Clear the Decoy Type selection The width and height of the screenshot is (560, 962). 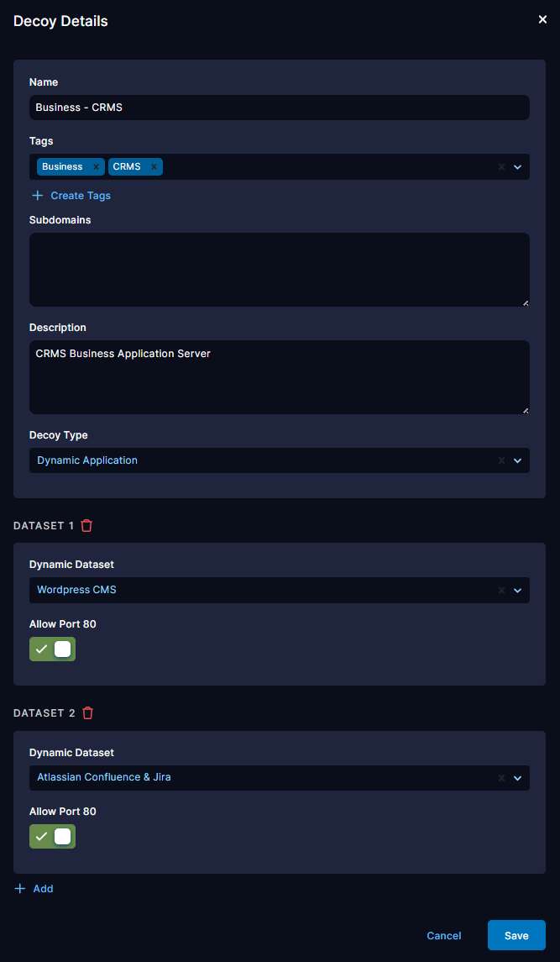501,460
